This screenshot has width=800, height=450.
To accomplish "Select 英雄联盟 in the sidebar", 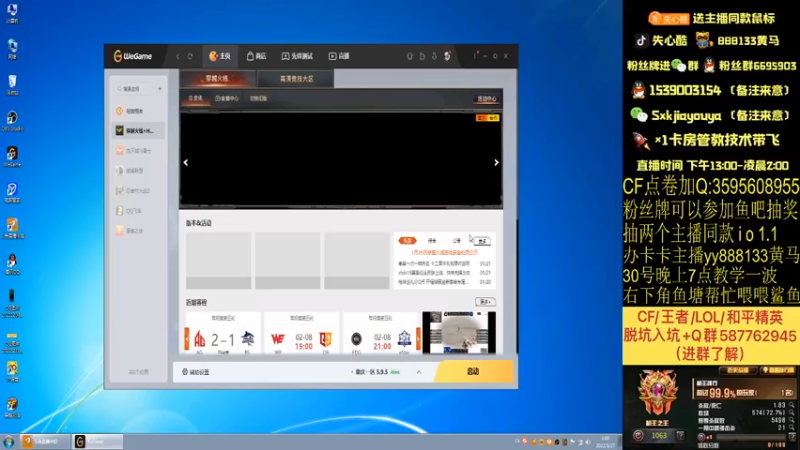I will (x=138, y=170).
